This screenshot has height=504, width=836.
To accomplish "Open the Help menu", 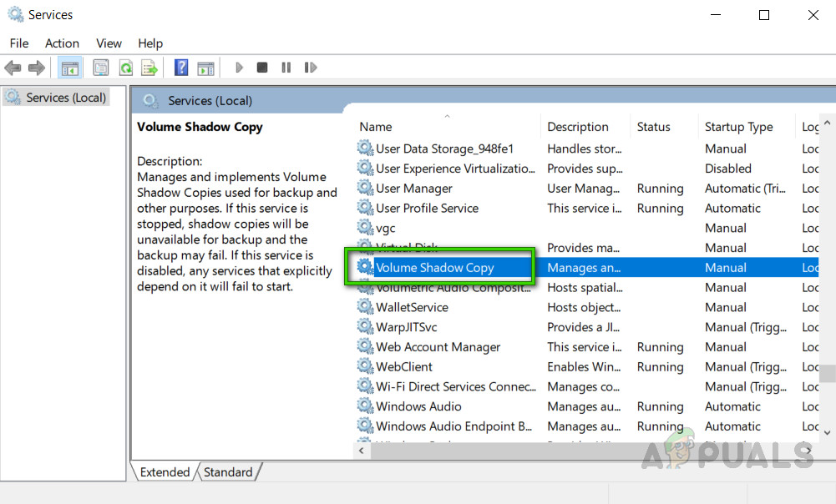I will 150,43.
